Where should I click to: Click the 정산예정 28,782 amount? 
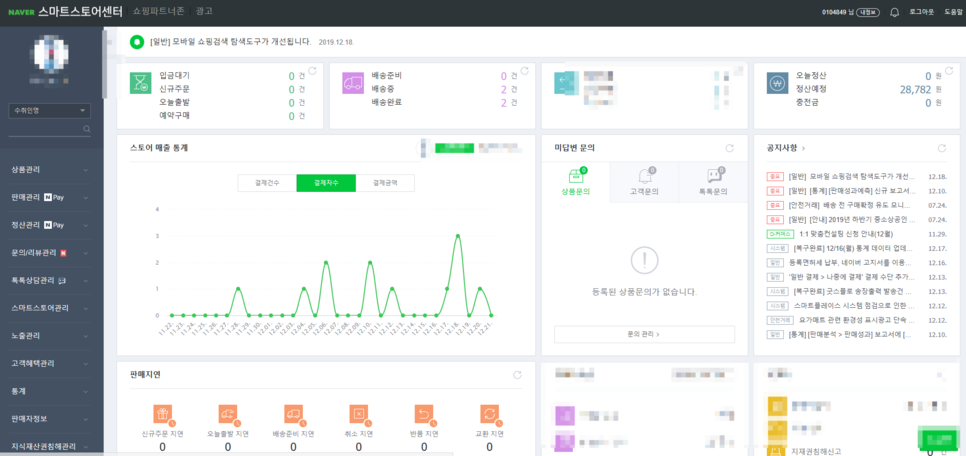[915, 89]
